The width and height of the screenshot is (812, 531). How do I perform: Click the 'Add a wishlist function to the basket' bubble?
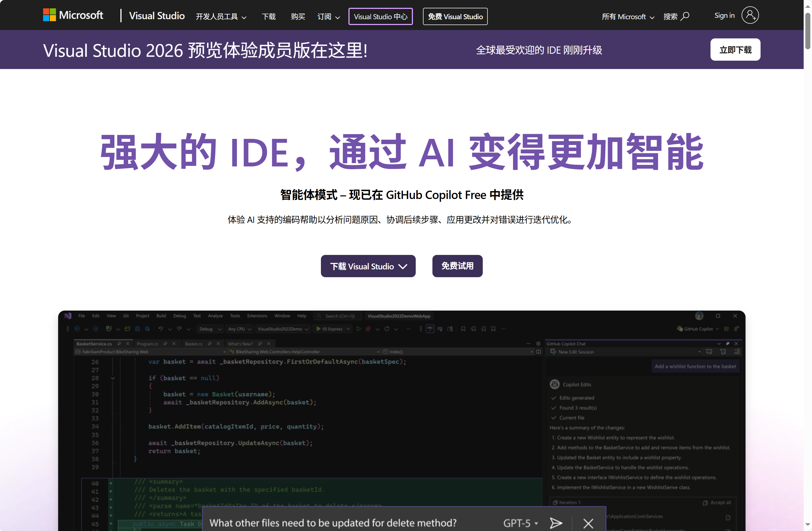coord(695,366)
